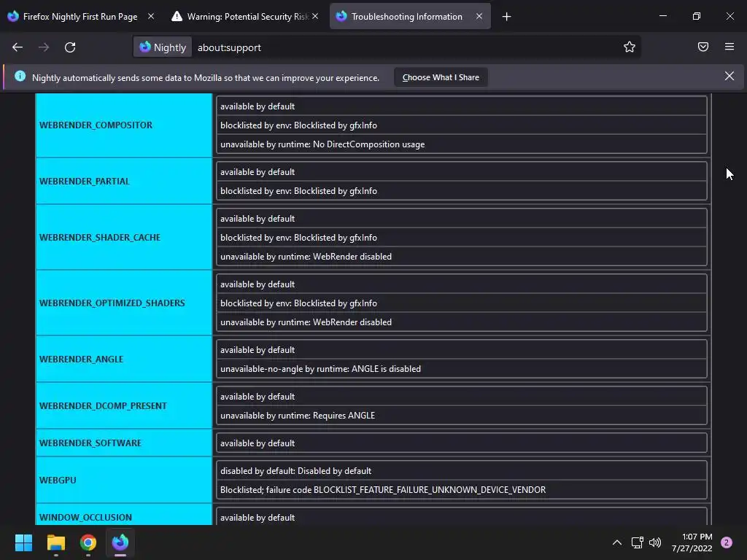
Task: Select the WEBRENDER_SHADER_CACHE row label
Action: pyautogui.click(x=99, y=238)
